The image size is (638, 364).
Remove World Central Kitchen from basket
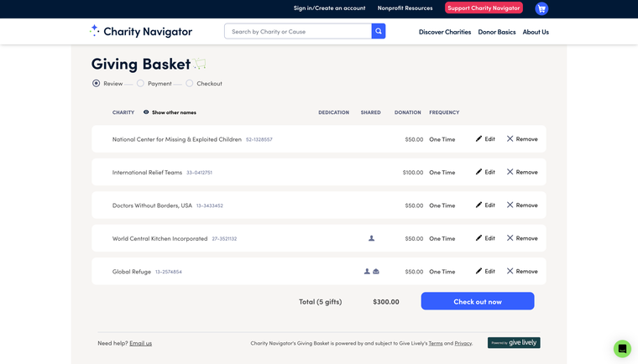pyautogui.click(x=522, y=238)
